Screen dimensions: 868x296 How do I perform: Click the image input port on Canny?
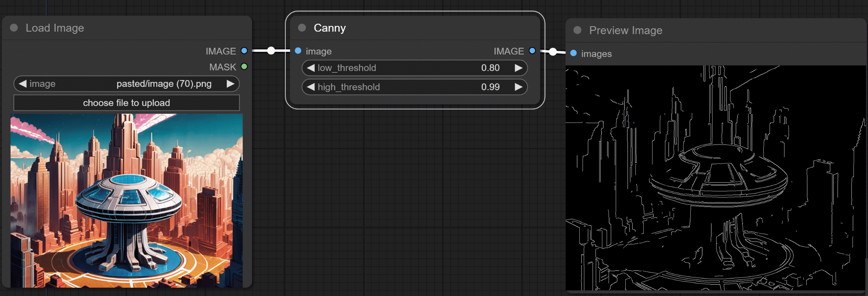(x=298, y=51)
